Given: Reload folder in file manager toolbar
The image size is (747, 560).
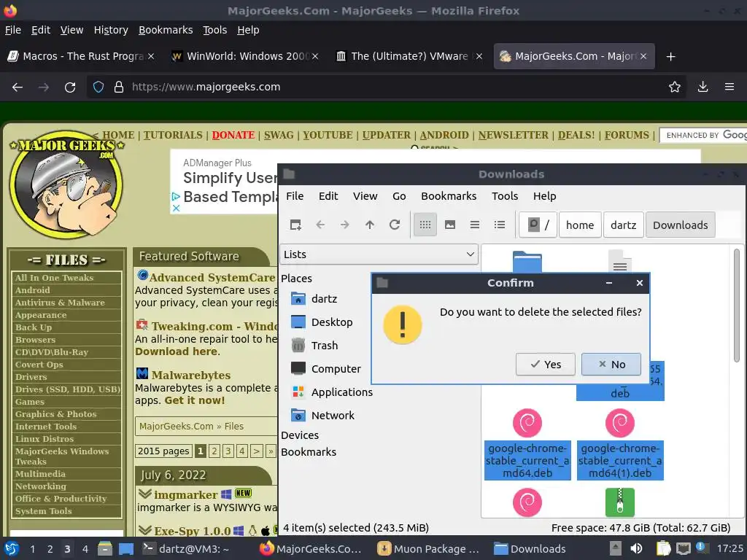Looking at the screenshot, I should pos(395,225).
